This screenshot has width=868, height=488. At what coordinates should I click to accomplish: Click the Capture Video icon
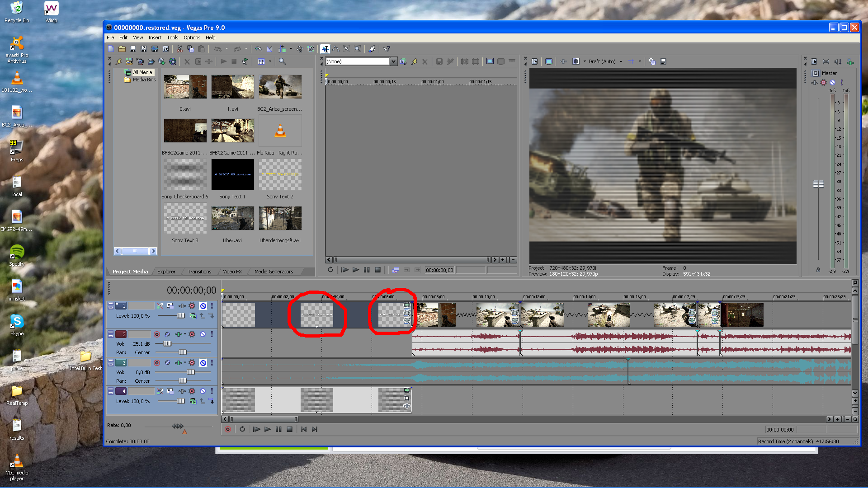pyautogui.click(x=140, y=61)
